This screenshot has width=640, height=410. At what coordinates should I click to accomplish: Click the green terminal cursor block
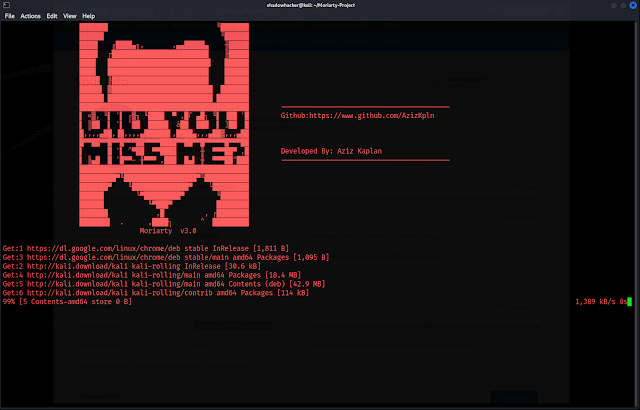click(x=629, y=301)
